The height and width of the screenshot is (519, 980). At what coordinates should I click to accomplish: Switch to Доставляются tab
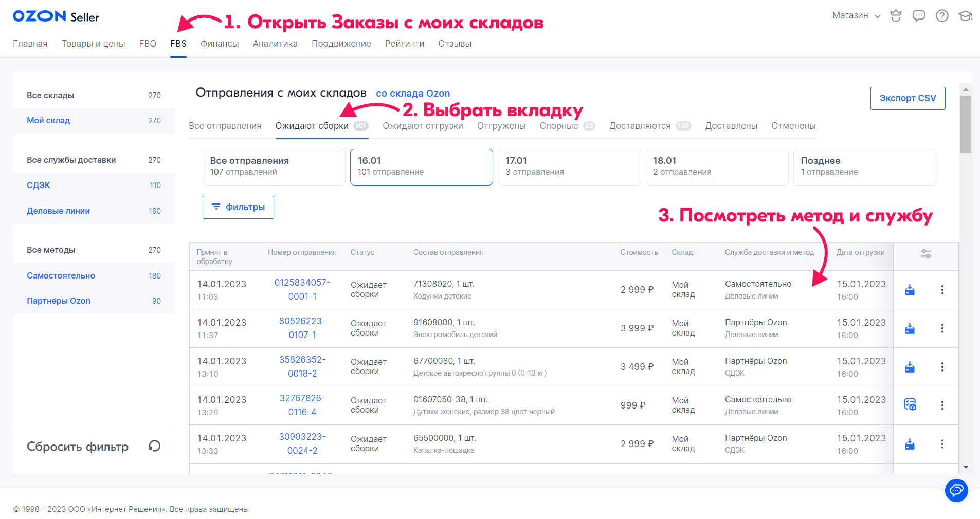click(x=650, y=126)
